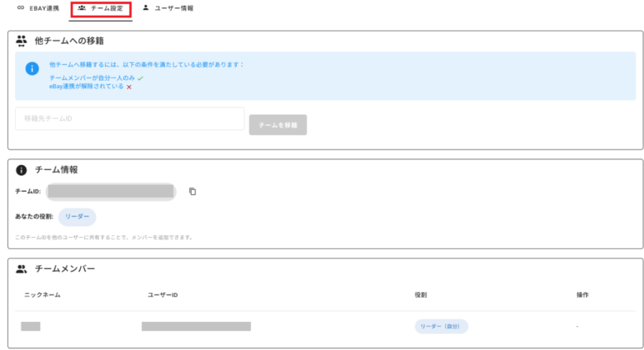
Task: Click the リーダー（自分） badge in members table
Action: pyautogui.click(x=441, y=326)
